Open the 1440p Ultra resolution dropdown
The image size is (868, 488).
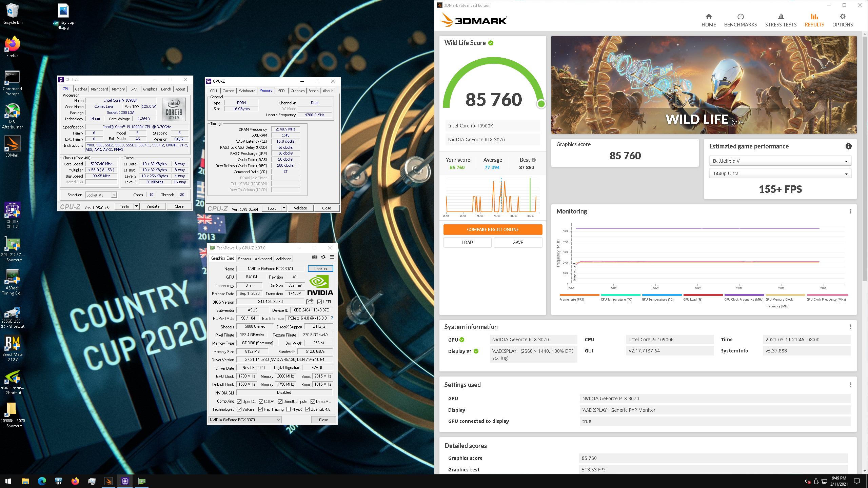coord(780,174)
